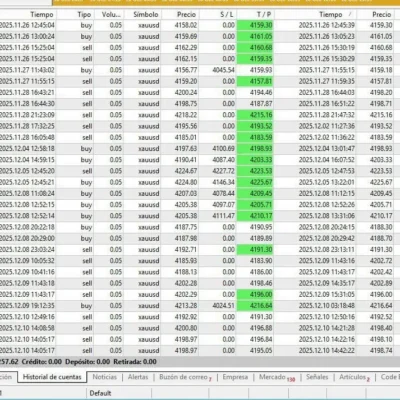Select the open price 4224.80 cell

186,182
